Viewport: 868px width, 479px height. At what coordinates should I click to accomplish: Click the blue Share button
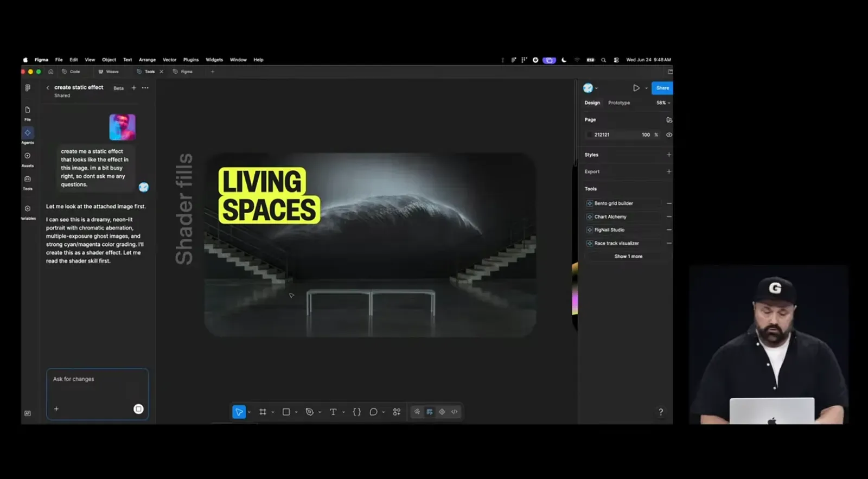[x=662, y=88]
